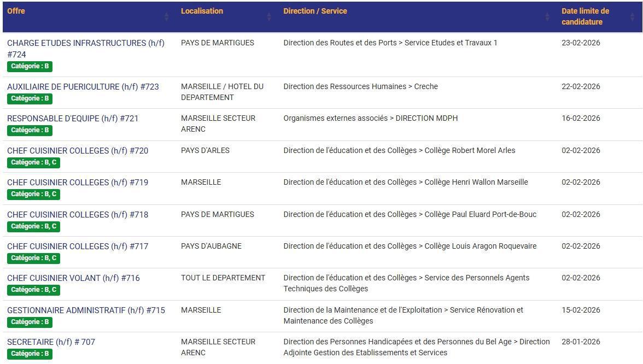This screenshot has width=643, height=364.
Task: Open CHEF CUISINIER COLLEGES (h/f) #719
Action: (78, 182)
